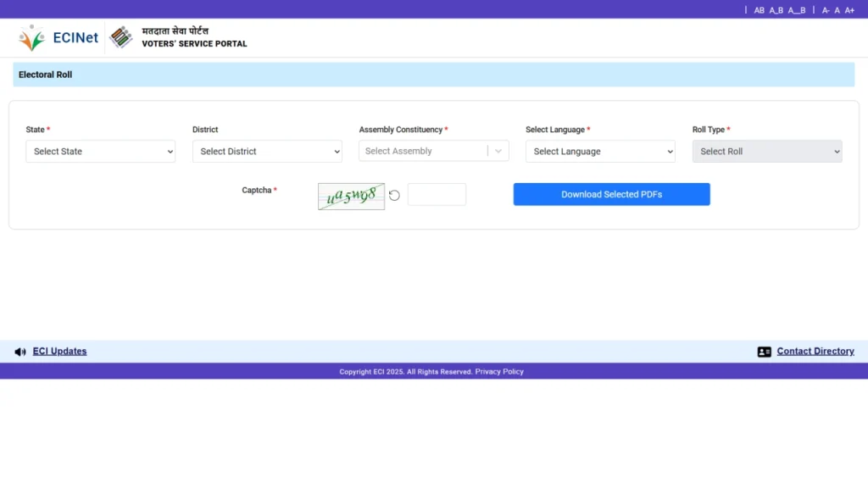Reset font size with A
Screen dimensions: 868x488
click(837, 10)
